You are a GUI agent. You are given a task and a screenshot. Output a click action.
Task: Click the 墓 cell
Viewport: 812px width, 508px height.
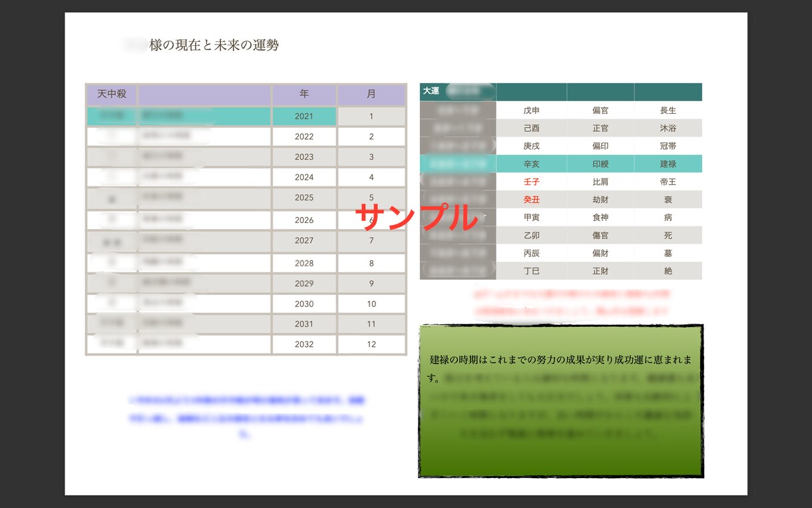[x=668, y=253]
